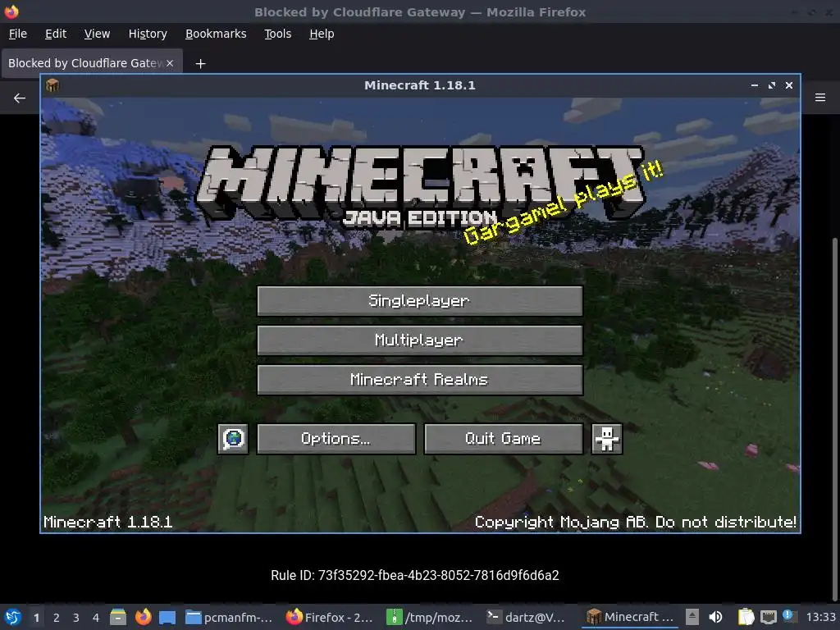The width and height of the screenshot is (840, 630).
Task: Click removable media eject tray icon
Action: [x=692, y=617]
